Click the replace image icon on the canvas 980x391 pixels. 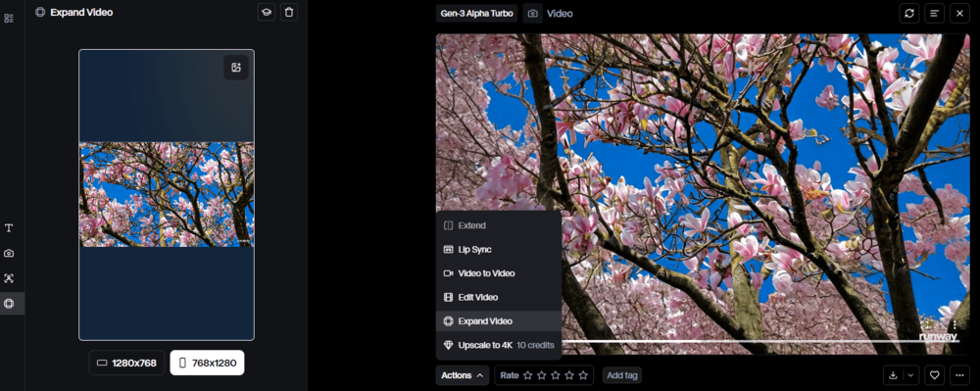(236, 68)
